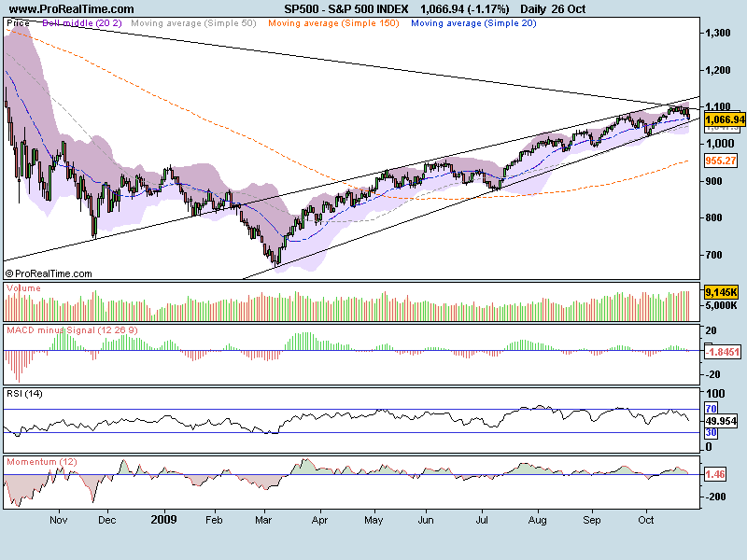The width and height of the screenshot is (747, 560).
Task: Click the 49.954 RSI value tag
Action: pyautogui.click(x=721, y=421)
